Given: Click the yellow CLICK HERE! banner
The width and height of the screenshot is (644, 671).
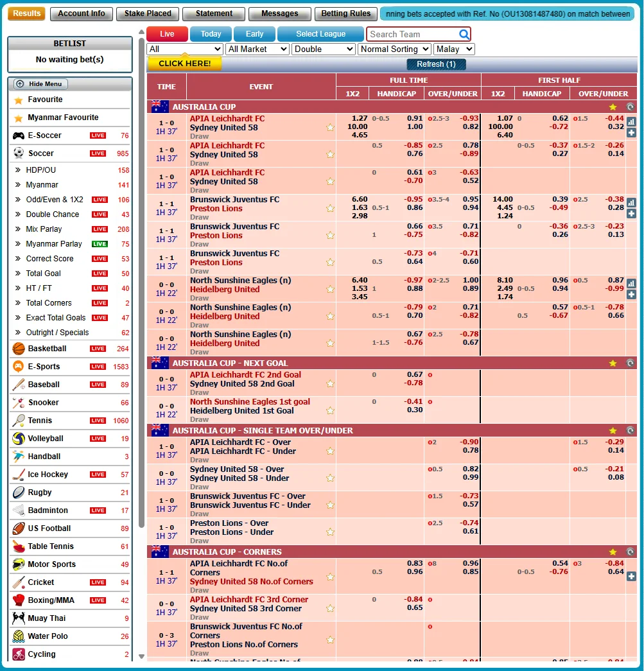Looking at the screenshot, I should 185,64.
